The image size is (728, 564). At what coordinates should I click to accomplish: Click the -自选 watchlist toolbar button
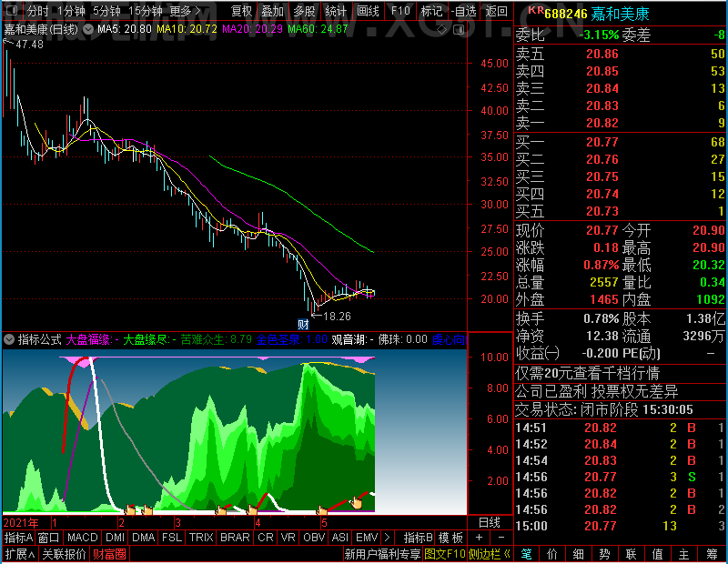(463, 11)
